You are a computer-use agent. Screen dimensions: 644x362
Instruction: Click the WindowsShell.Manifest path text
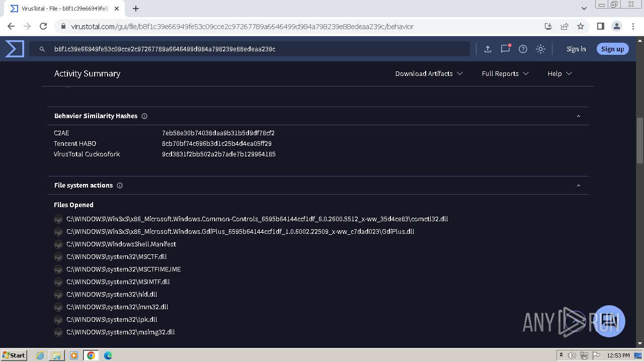tap(121, 244)
